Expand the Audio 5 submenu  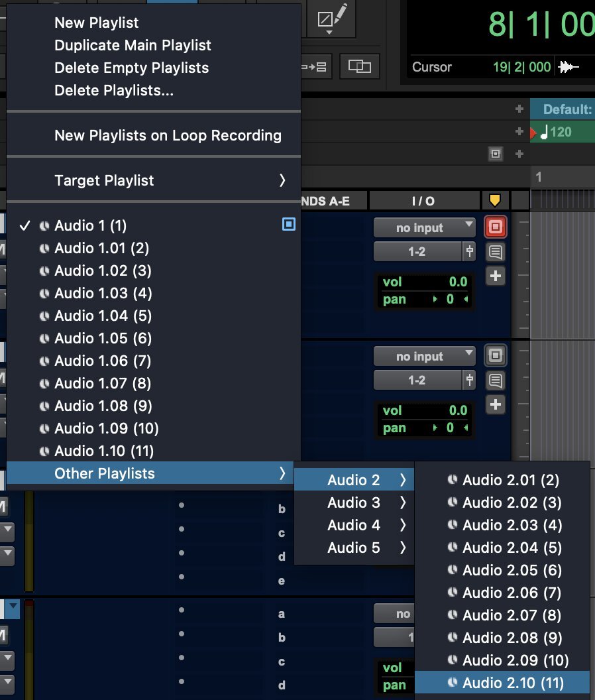coord(354,548)
